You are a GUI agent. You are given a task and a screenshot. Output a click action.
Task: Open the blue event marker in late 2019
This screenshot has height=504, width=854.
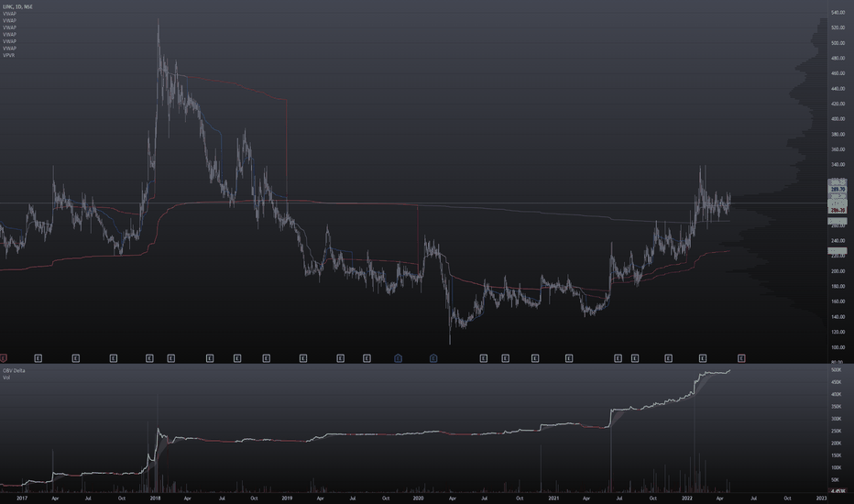tap(398, 358)
